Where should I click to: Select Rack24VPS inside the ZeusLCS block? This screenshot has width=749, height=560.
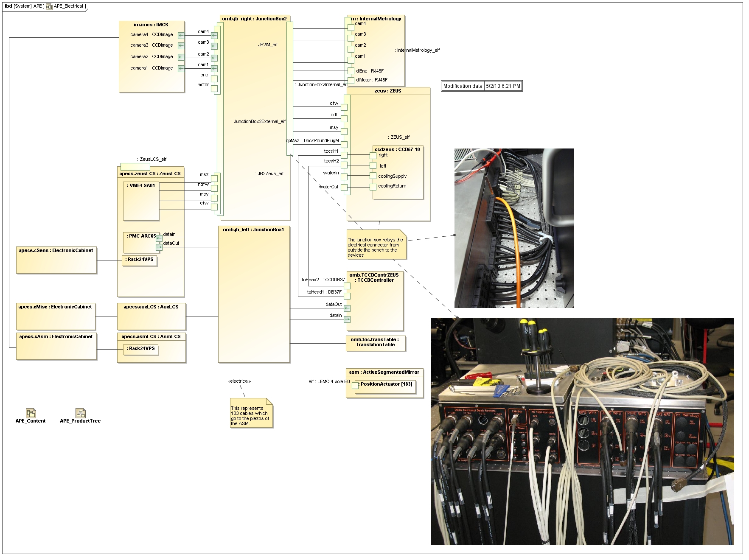(x=140, y=260)
